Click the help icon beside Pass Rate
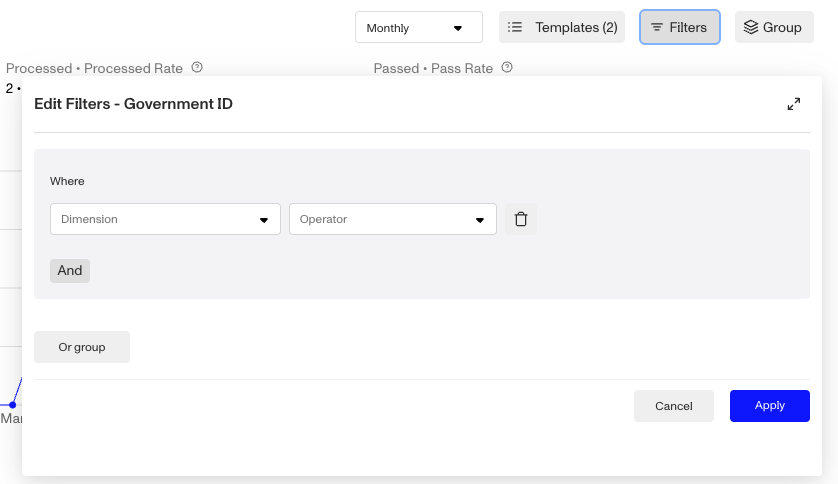 [507, 68]
